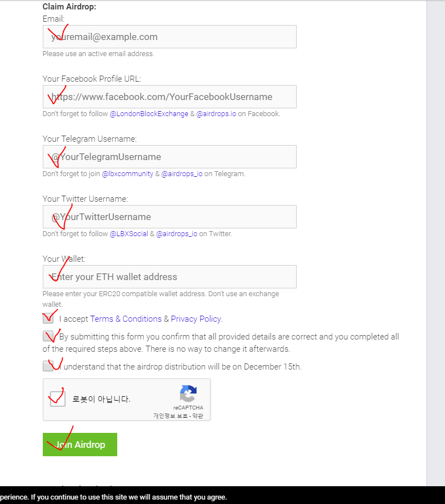Viewport: 445px width, 504px height.
Task: Open the @airdrops_io link for Twitter
Action: (177, 234)
